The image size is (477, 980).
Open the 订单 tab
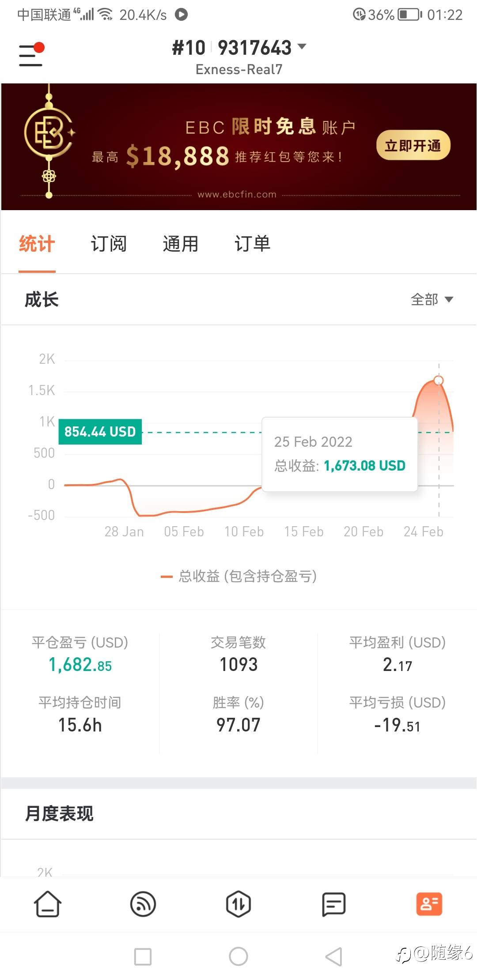point(252,244)
